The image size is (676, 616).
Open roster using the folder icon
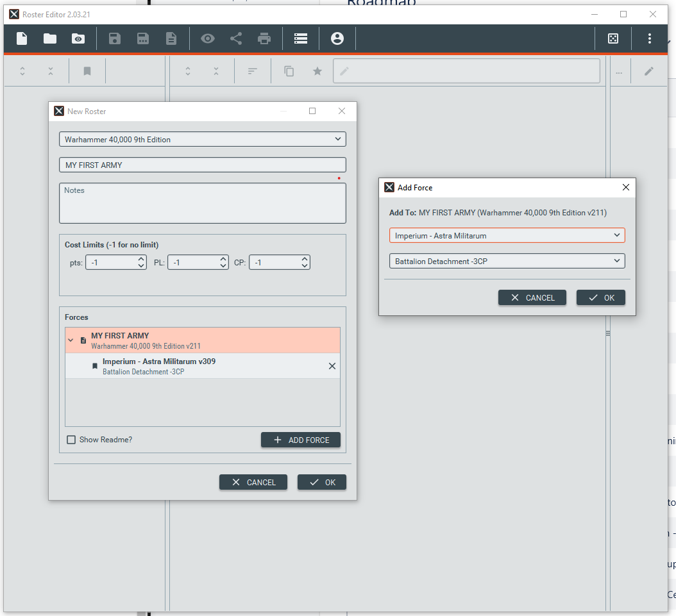[50, 39]
